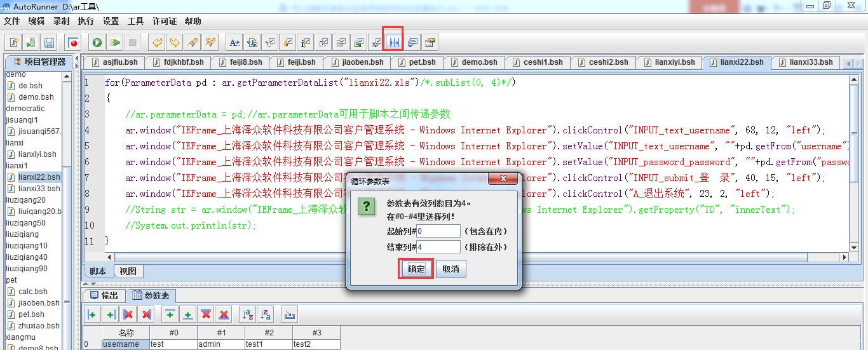Select the 参数表 parameter table tab
Viewport: 868px width, 350px height.
point(151,295)
